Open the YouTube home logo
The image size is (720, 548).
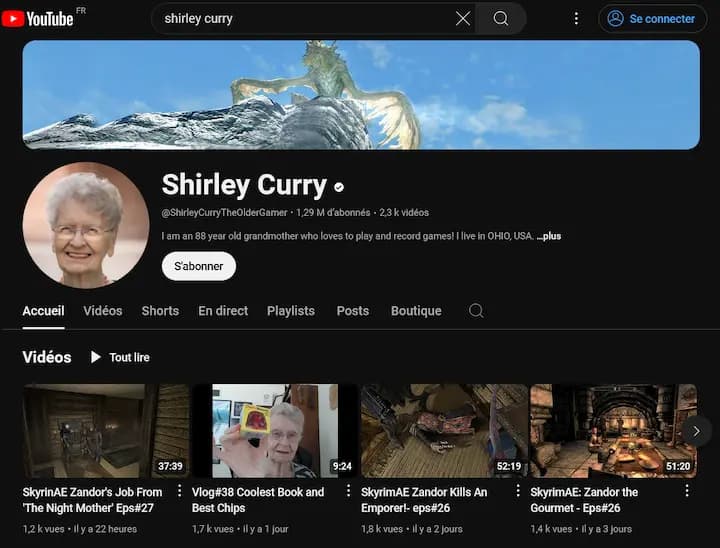pyautogui.click(x=38, y=19)
